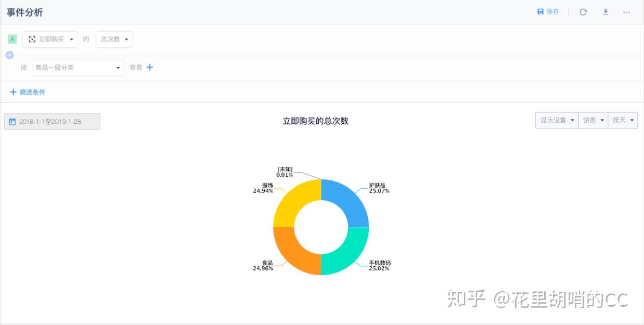
Task: Click the blue plus circle to add an event
Action: (x=9, y=55)
